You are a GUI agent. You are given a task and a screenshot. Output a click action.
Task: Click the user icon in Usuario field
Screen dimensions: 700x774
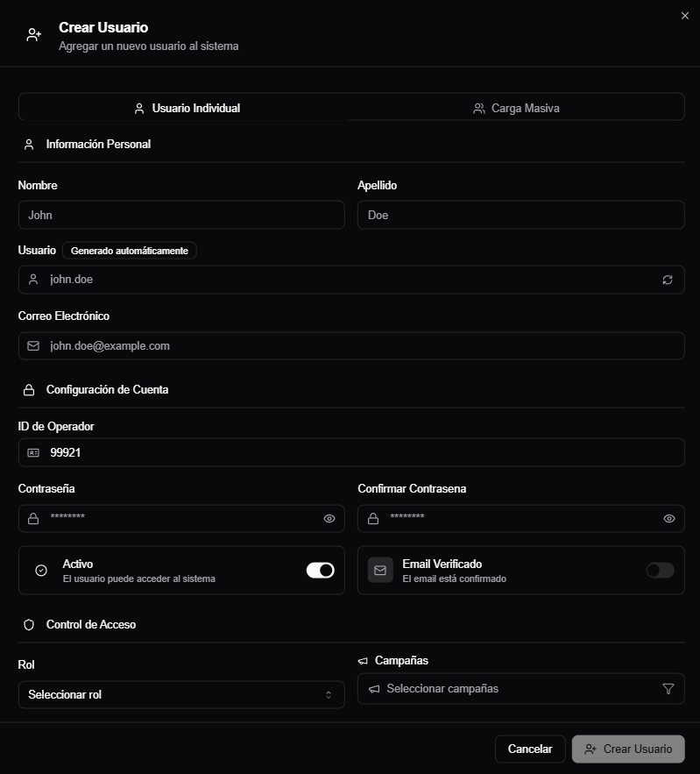33,280
